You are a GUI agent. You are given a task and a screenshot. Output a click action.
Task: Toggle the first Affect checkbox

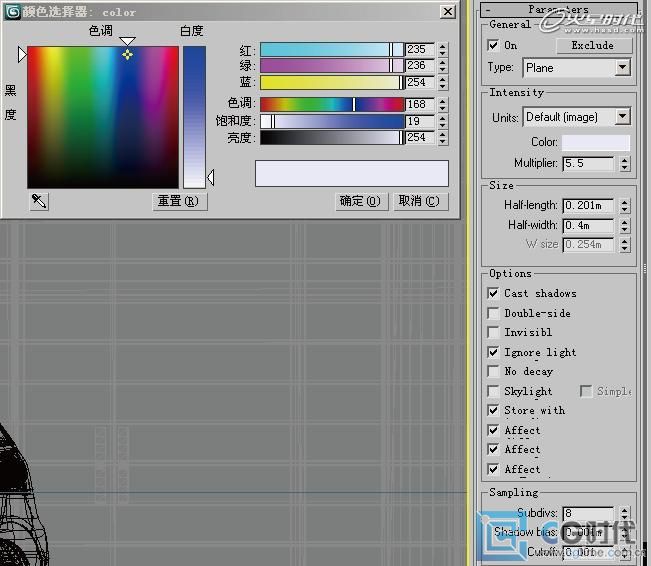click(x=493, y=430)
